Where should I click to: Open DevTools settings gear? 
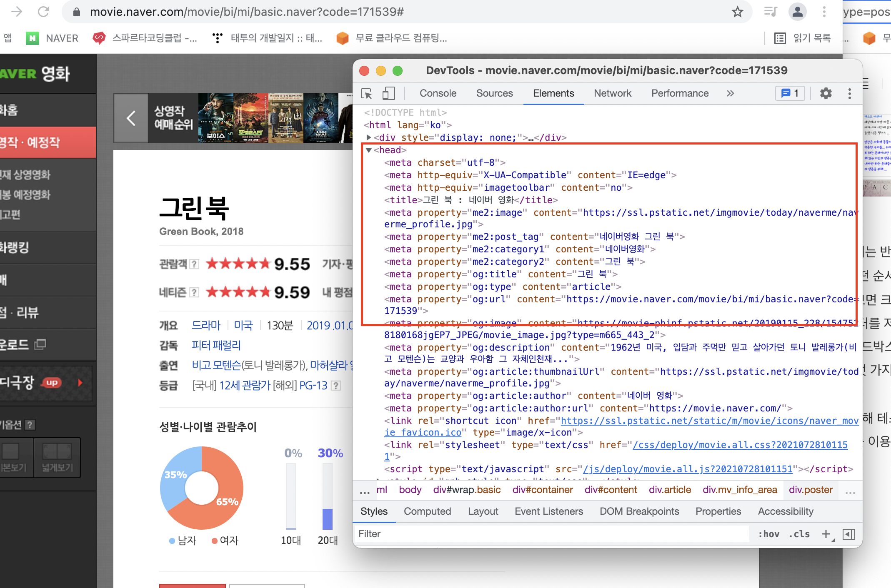(826, 93)
